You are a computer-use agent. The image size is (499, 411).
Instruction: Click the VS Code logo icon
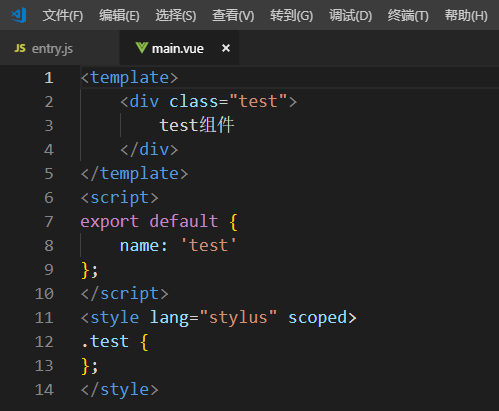click(x=19, y=15)
